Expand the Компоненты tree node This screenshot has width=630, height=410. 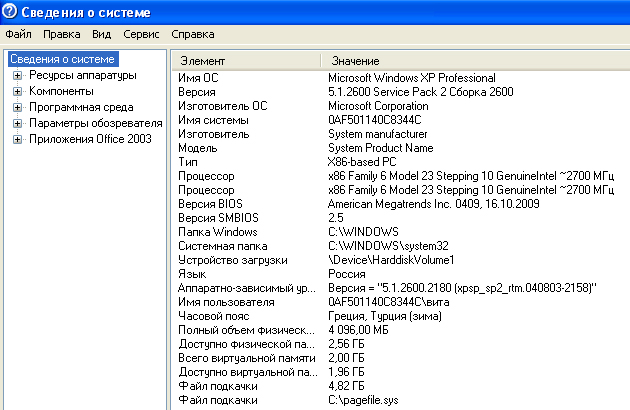coord(17,91)
